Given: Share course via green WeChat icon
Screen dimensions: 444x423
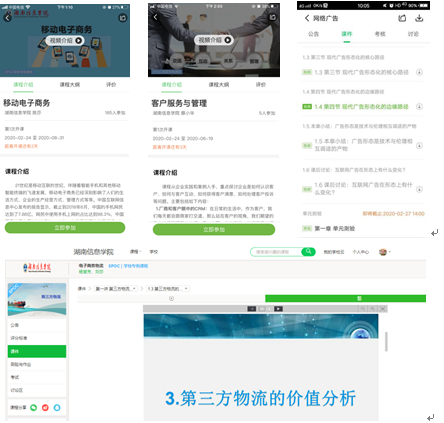Looking at the screenshot, I should 34,407.
